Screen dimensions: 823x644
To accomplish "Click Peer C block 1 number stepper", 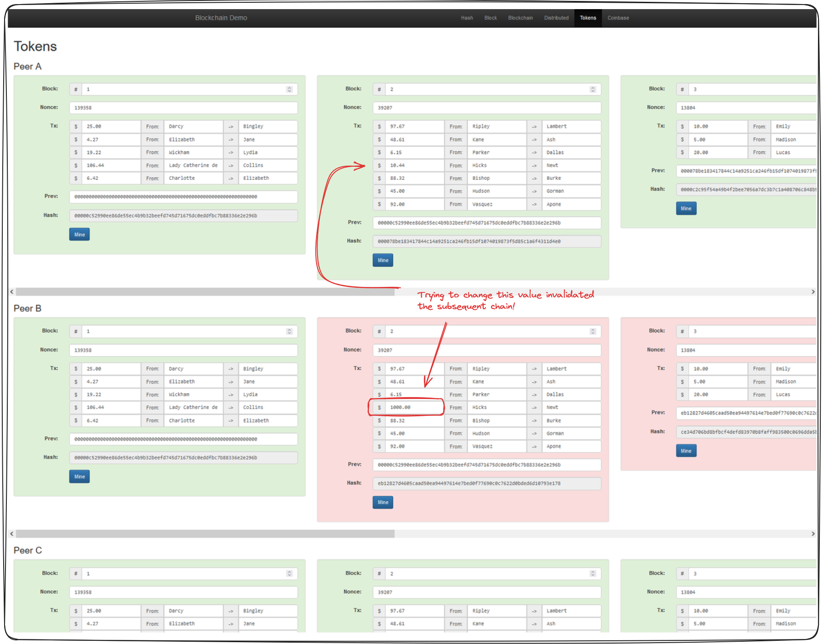I will click(289, 573).
